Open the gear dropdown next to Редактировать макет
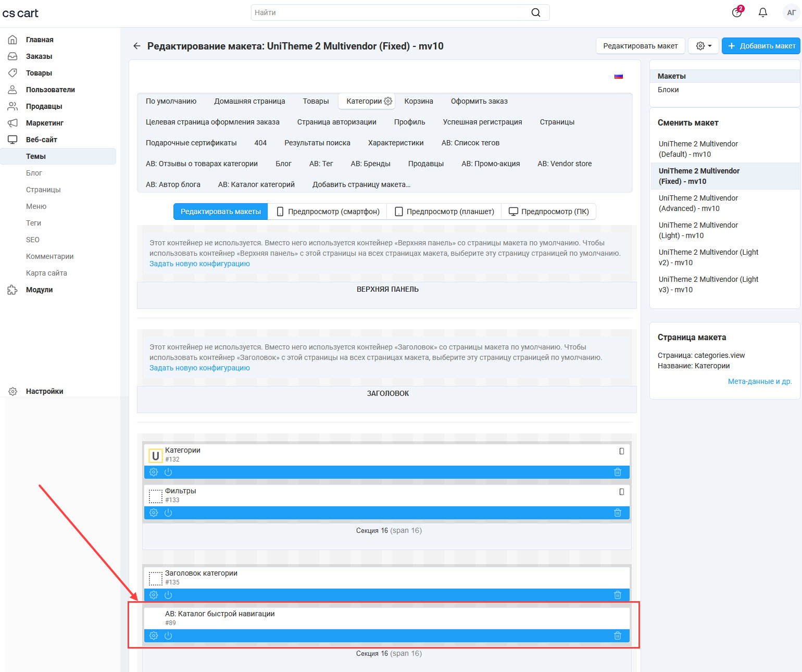802x672 pixels. pyautogui.click(x=704, y=46)
